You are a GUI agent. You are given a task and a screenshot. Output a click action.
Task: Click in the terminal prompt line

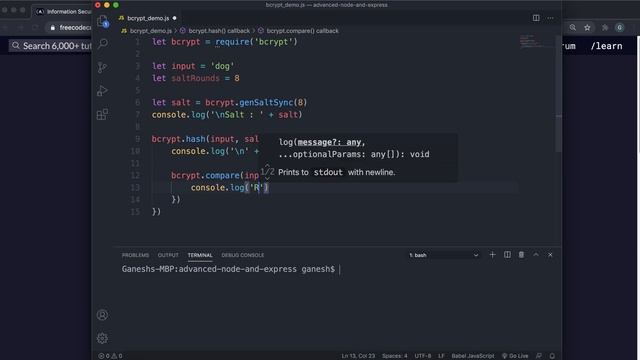[231, 269]
